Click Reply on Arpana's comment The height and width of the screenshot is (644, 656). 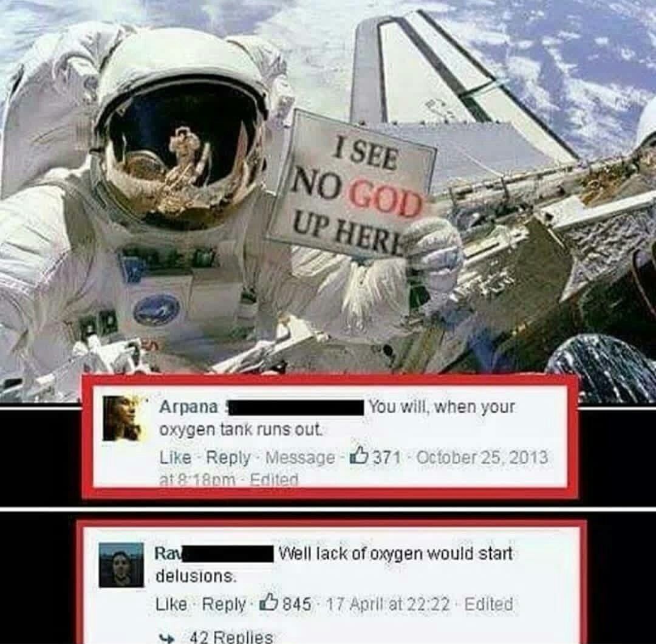click(228, 457)
